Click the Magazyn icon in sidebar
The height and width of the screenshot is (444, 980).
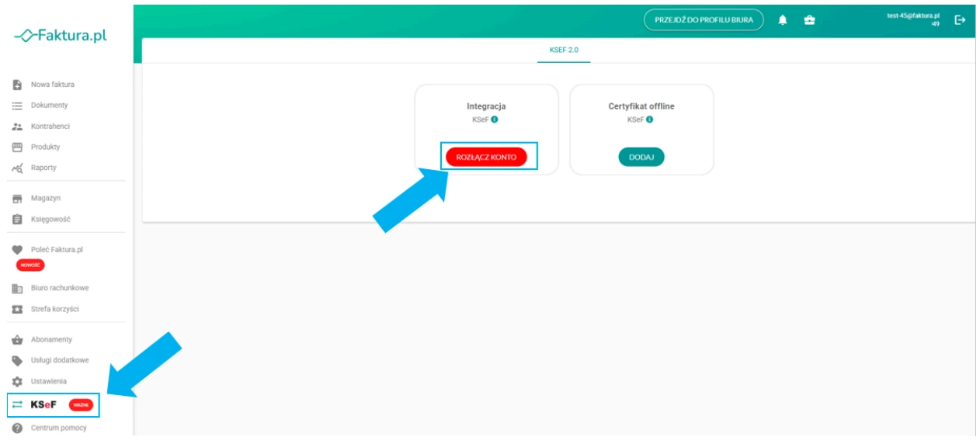[17, 199]
